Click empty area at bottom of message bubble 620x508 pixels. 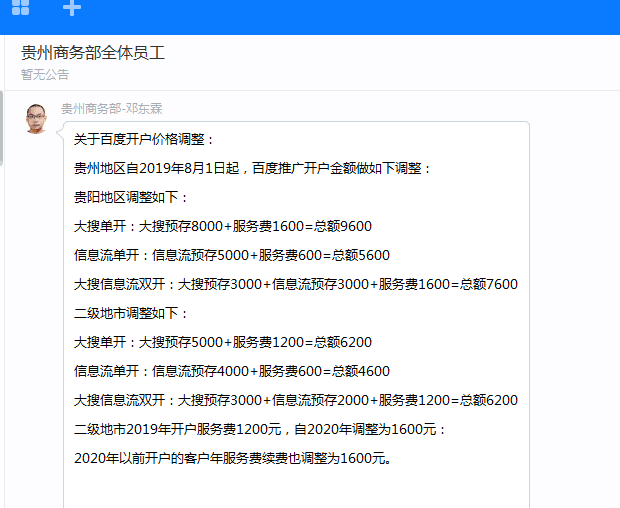tap(296, 490)
